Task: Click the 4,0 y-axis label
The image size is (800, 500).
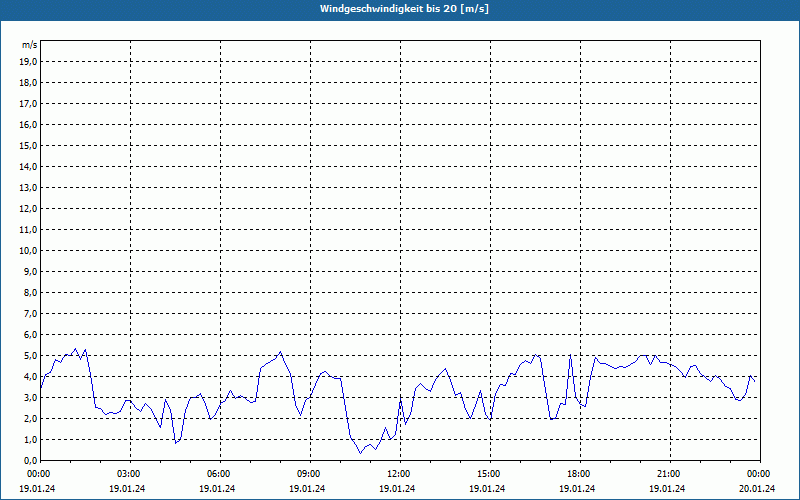Action: [31, 377]
